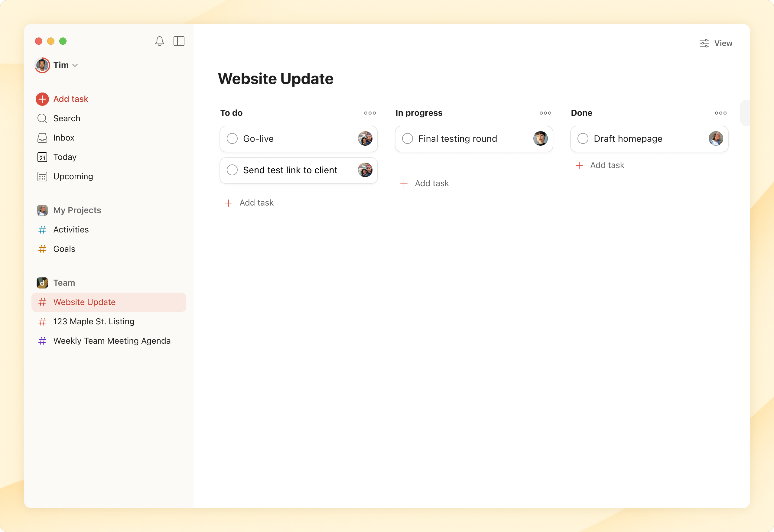Select the 123 Maple St. Listing project
Image resolution: width=774 pixels, height=532 pixels.
tap(94, 321)
